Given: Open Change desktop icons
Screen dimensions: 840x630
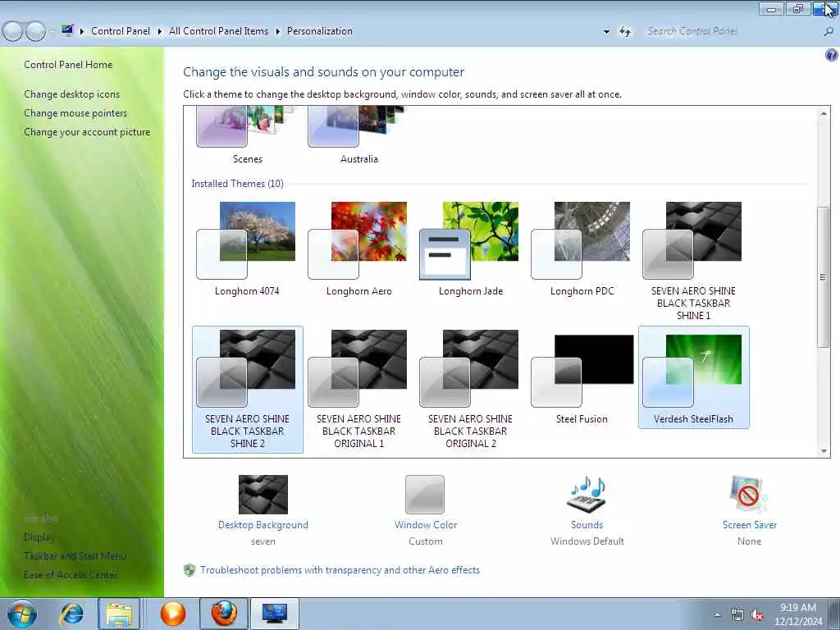Looking at the screenshot, I should tap(72, 94).
